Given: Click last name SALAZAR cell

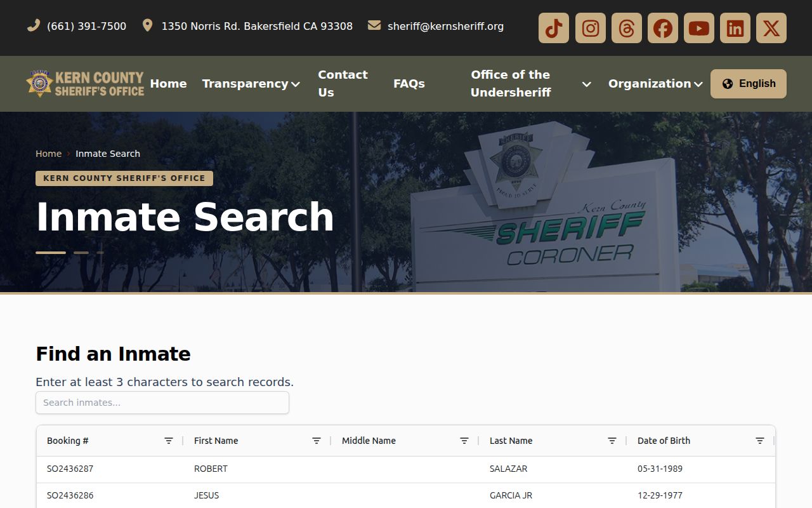Looking at the screenshot, I should (508, 469).
